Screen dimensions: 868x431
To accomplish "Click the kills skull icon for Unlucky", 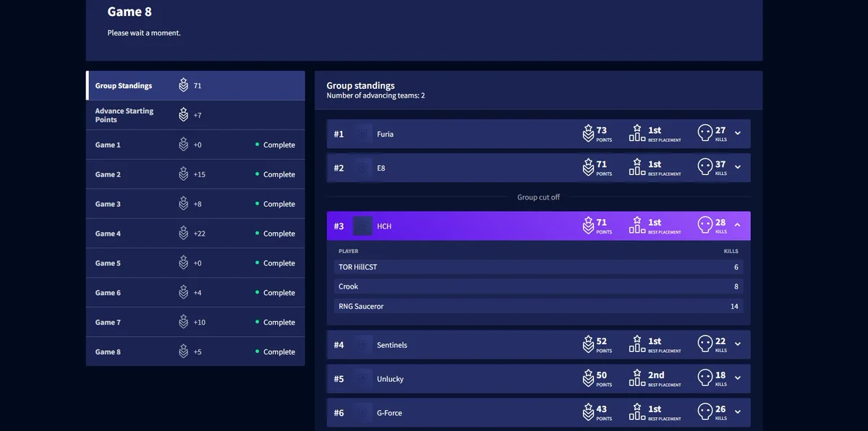I will pyautogui.click(x=705, y=379).
